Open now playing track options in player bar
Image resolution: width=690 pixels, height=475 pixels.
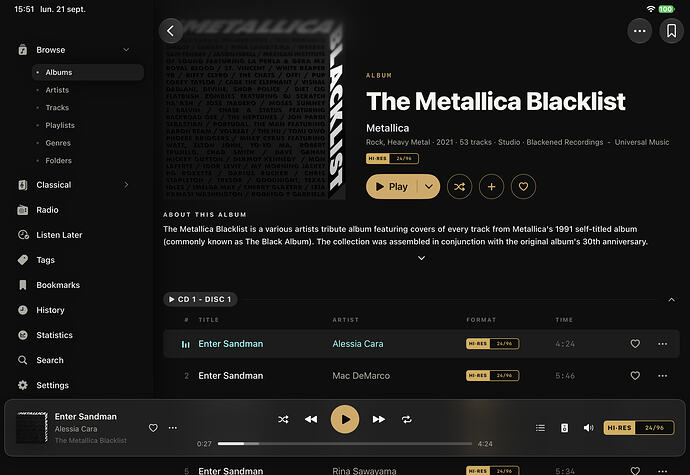point(172,428)
